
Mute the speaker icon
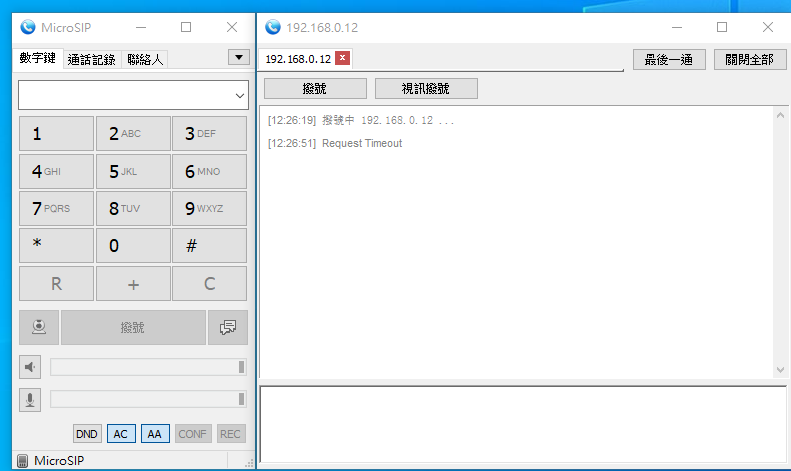tap(30, 367)
